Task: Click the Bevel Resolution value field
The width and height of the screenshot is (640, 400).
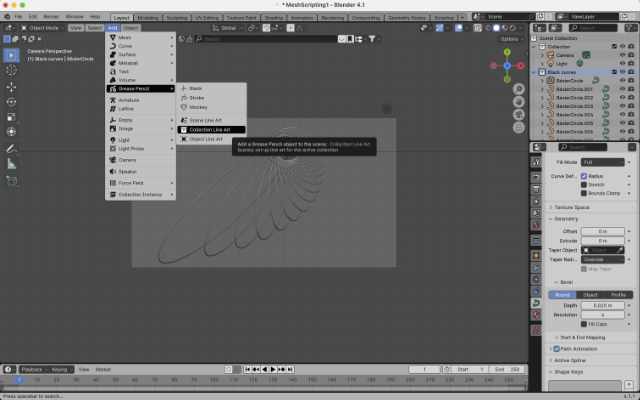Action: 602,315
